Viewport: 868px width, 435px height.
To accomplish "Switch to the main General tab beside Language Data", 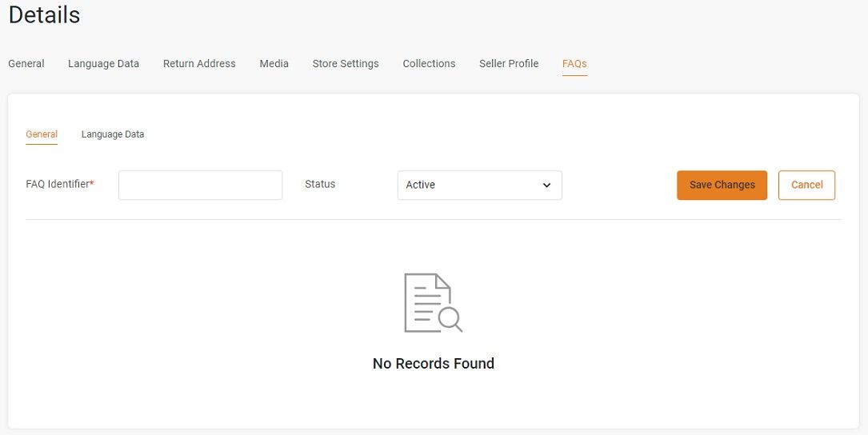I will [x=26, y=64].
